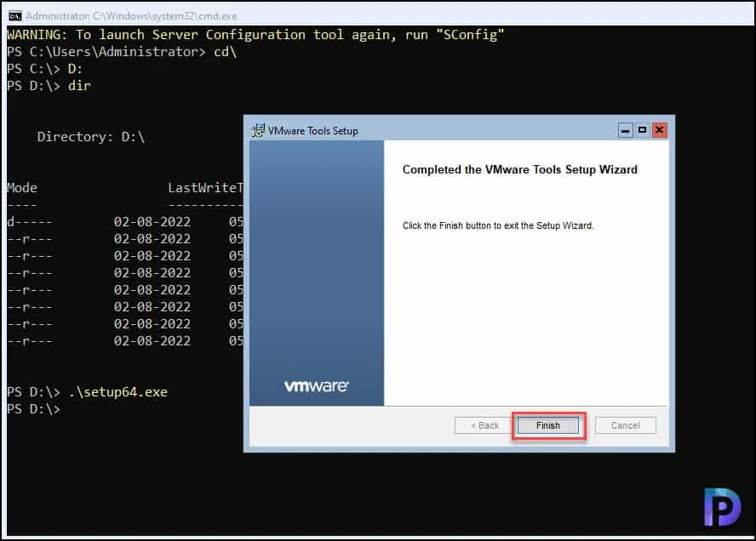This screenshot has width=756, height=541.
Task: Click the '.\setup64.exe' command line
Action: pyautogui.click(x=88, y=392)
